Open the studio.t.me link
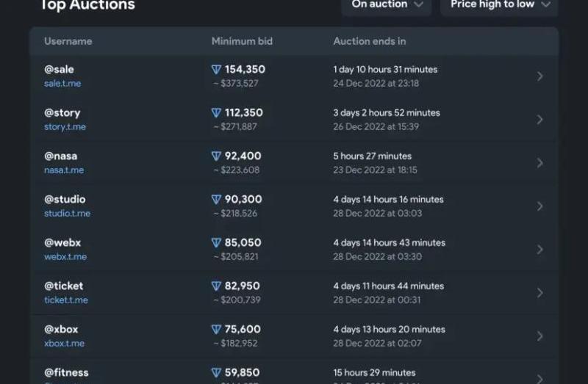 coord(68,213)
